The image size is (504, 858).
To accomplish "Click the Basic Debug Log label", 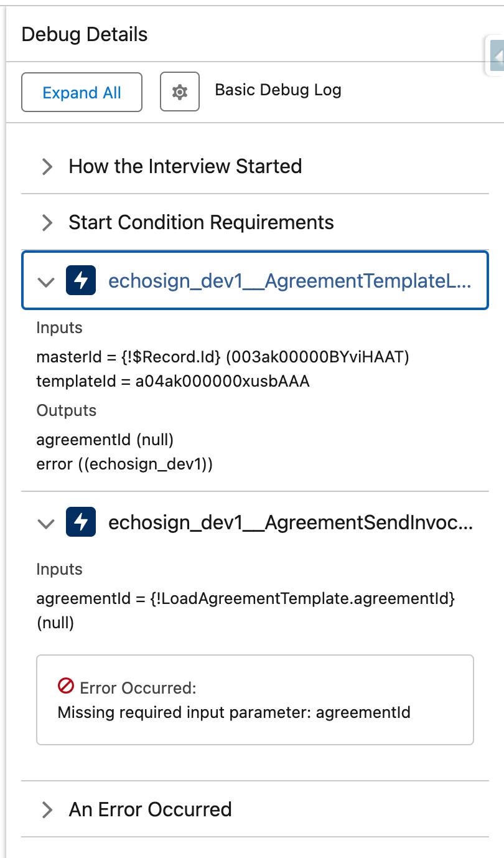I will point(278,90).
